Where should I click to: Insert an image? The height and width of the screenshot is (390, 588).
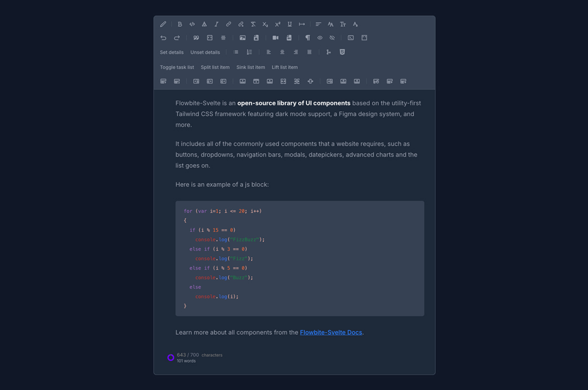coord(243,38)
